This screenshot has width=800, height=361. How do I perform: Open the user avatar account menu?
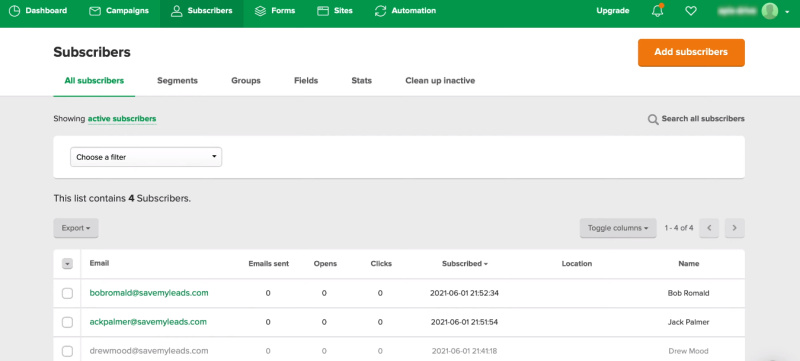coord(770,11)
